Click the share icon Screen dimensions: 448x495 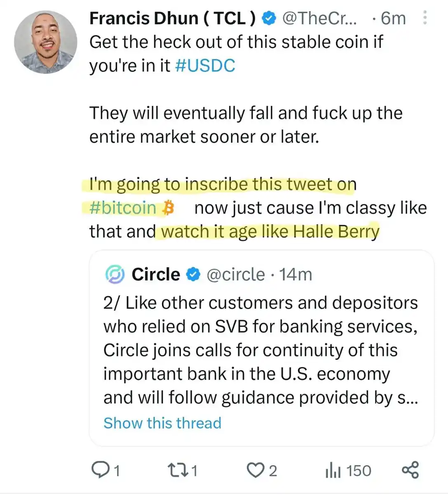[410, 470]
